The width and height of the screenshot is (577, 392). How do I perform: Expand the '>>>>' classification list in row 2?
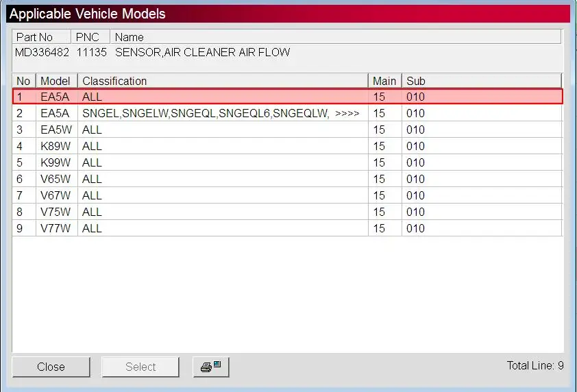pyautogui.click(x=347, y=113)
